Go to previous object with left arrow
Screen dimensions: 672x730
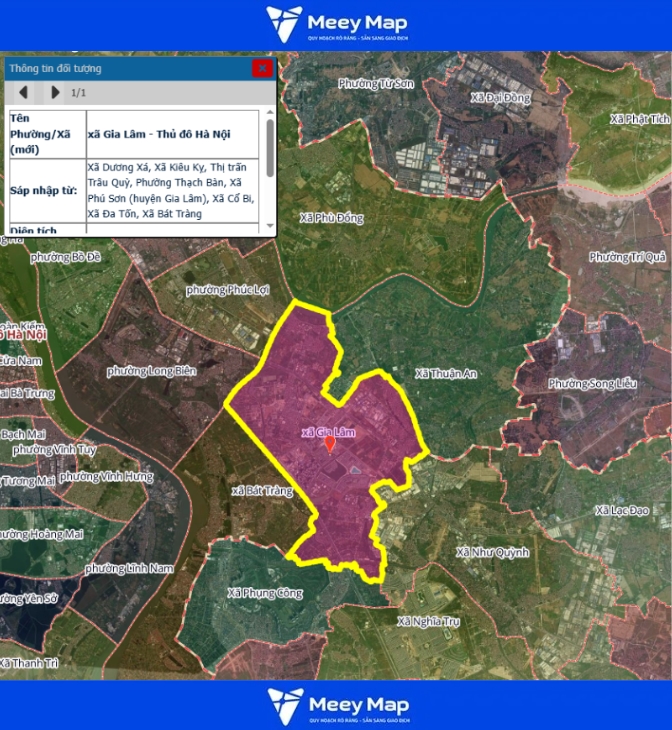[27, 93]
